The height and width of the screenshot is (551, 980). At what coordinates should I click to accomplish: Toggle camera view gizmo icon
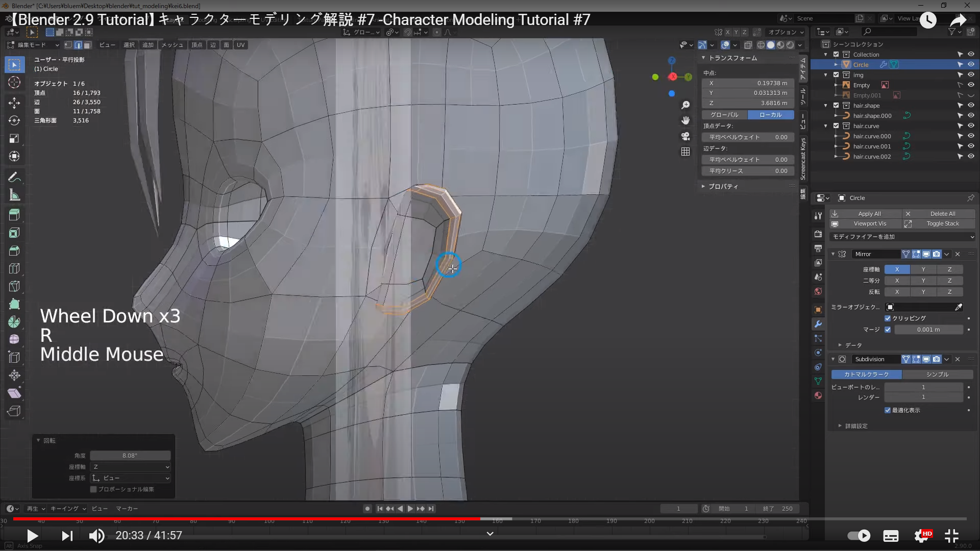tap(685, 136)
